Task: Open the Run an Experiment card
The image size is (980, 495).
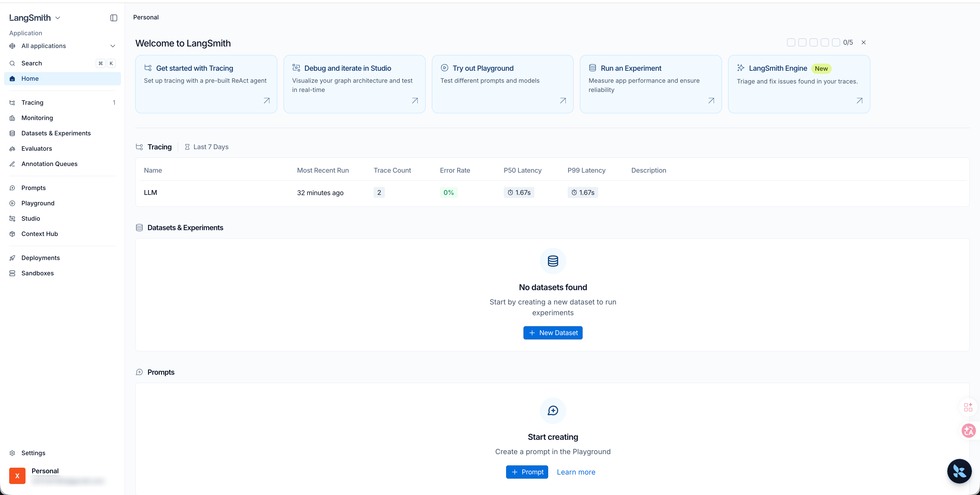Action: (651, 84)
